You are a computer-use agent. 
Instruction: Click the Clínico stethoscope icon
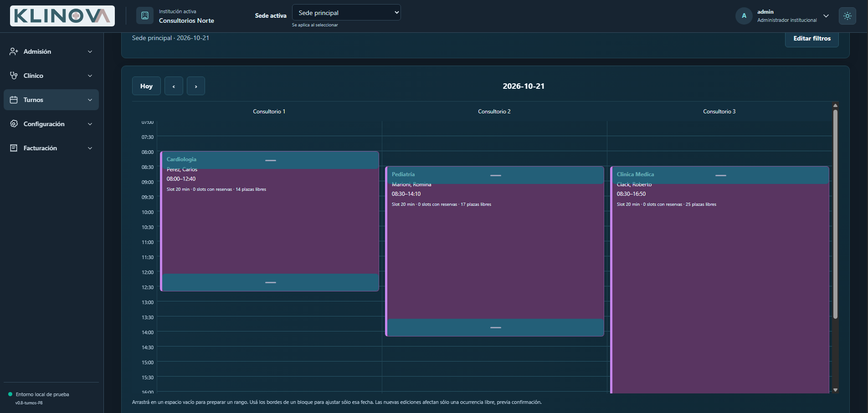tap(14, 76)
